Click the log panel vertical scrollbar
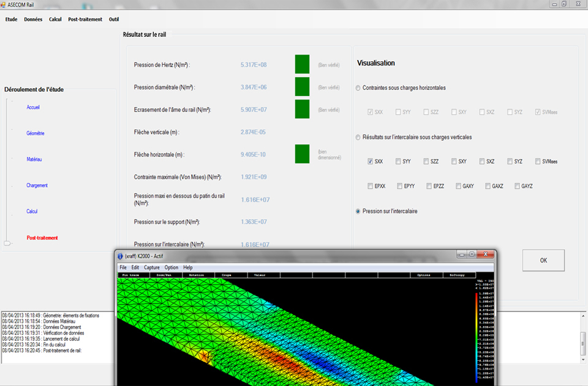Image resolution: width=588 pixels, height=386 pixels. [583, 343]
